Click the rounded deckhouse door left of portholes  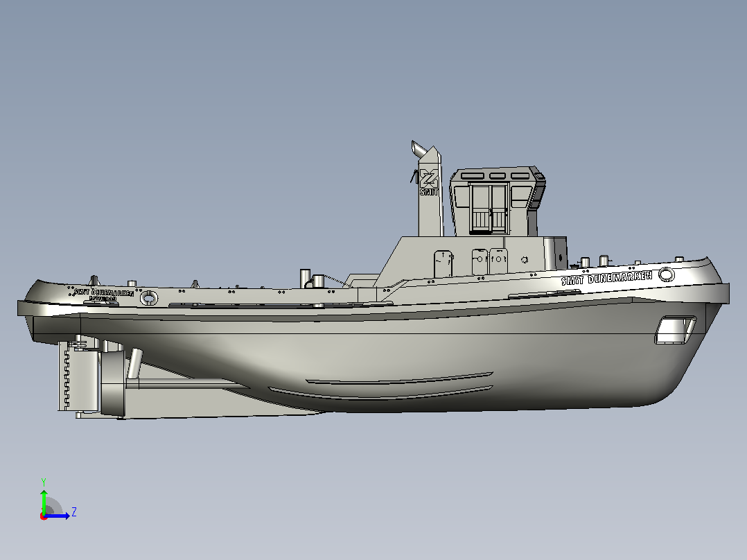(443, 263)
